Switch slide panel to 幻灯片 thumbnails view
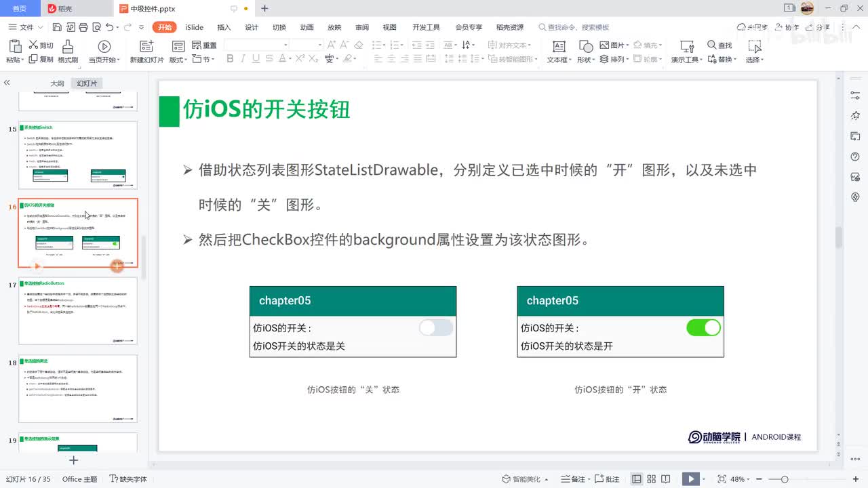This screenshot has height=488, width=868. click(87, 83)
